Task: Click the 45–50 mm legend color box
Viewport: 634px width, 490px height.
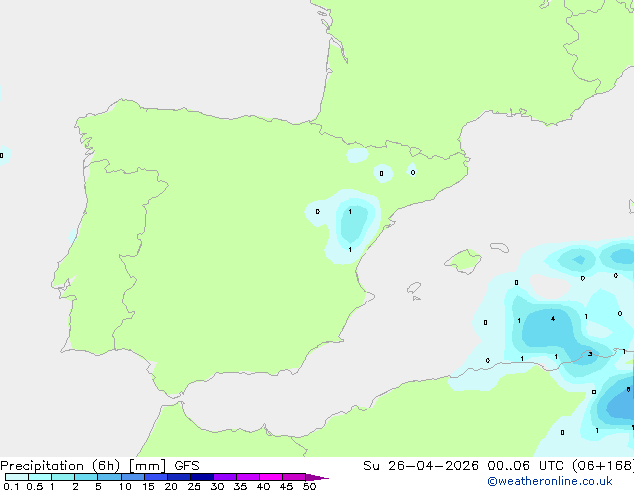Action: point(294,477)
